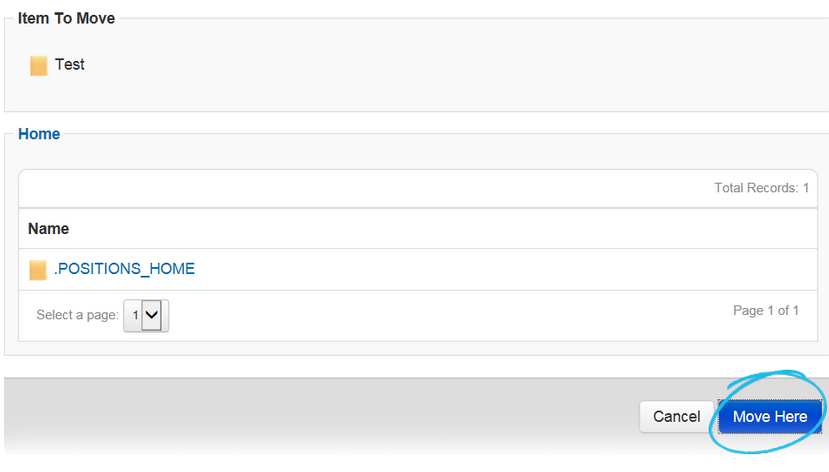Click the Item To Move heading
The image size is (829, 472).
point(66,19)
